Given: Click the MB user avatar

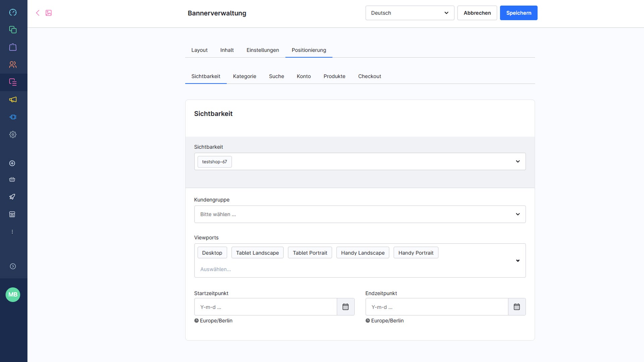Looking at the screenshot, I should tap(13, 295).
